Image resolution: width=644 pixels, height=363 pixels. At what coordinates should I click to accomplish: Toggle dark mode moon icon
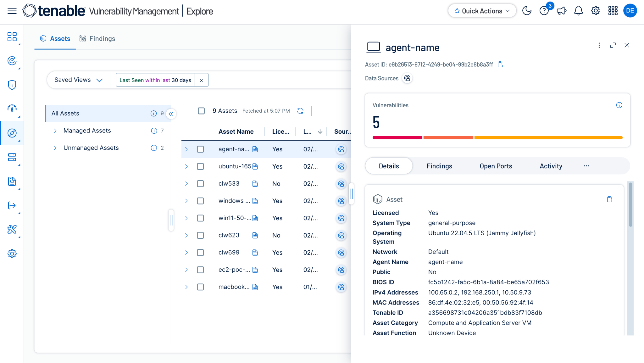(527, 11)
